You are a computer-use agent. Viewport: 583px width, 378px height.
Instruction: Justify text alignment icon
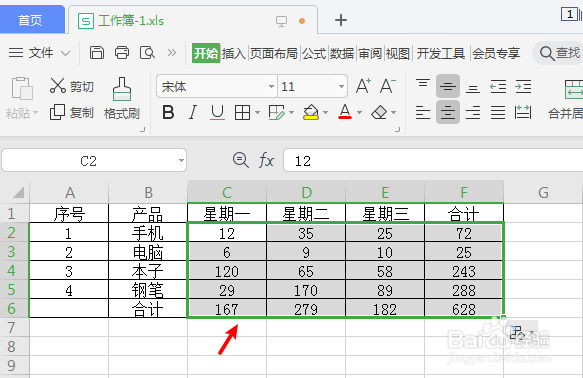pos(498,112)
